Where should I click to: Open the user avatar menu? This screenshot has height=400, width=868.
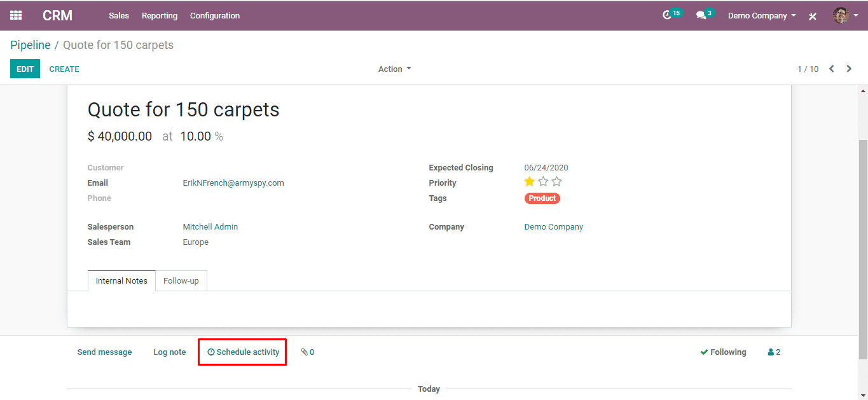841,15
